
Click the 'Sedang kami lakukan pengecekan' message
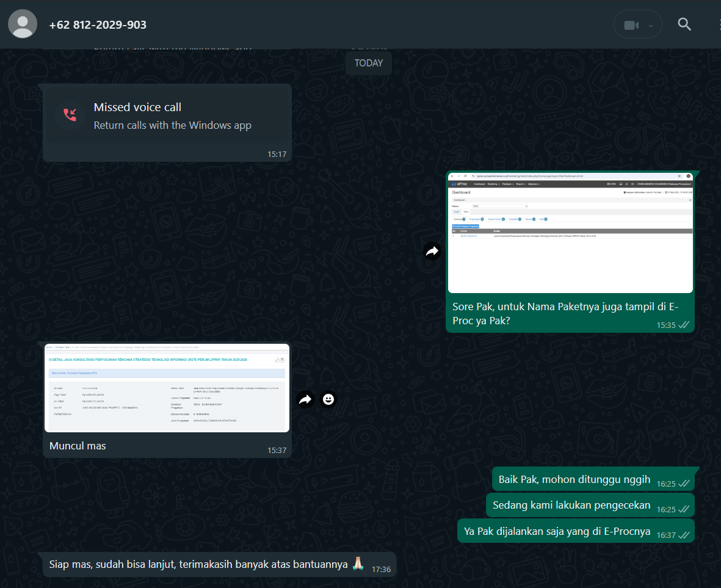coord(571,506)
